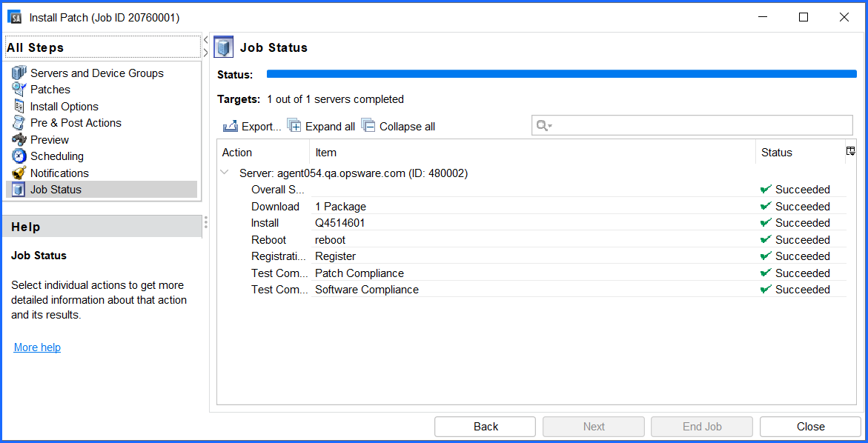The image size is (868, 443).
Task: Collapse the left panel with the arrow
Action: coord(205,40)
